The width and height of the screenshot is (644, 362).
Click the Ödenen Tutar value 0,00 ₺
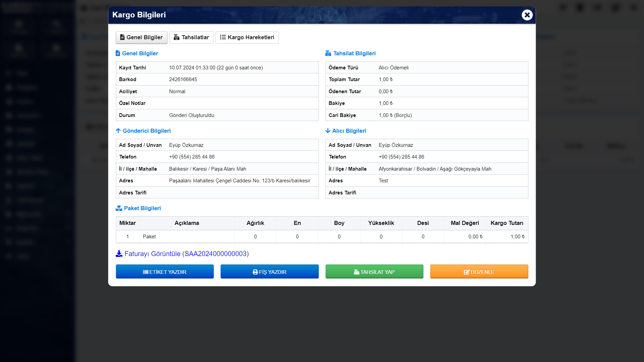[x=386, y=92]
